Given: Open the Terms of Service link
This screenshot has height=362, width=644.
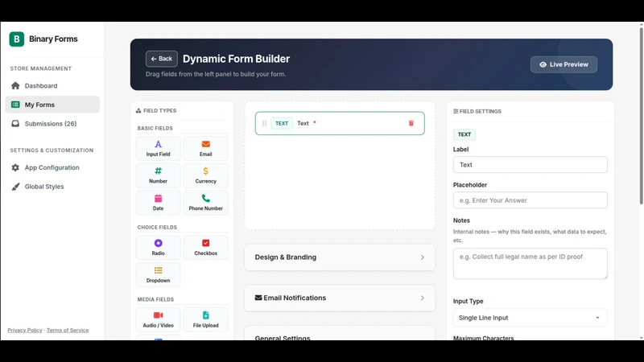Looking at the screenshot, I should tap(68, 330).
